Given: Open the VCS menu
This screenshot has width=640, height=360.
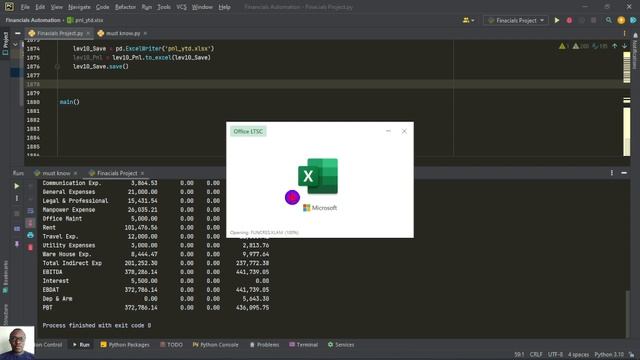Looking at the screenshot, I should 182,7.
